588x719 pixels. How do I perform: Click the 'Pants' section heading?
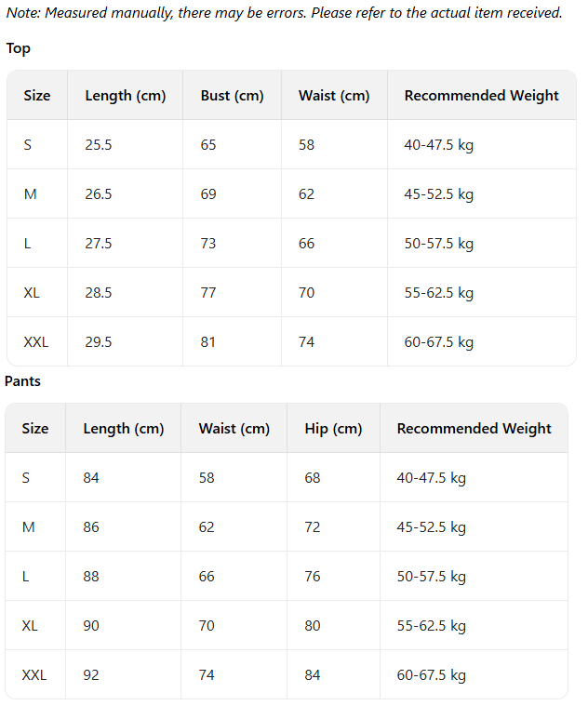tap(23, 381)
